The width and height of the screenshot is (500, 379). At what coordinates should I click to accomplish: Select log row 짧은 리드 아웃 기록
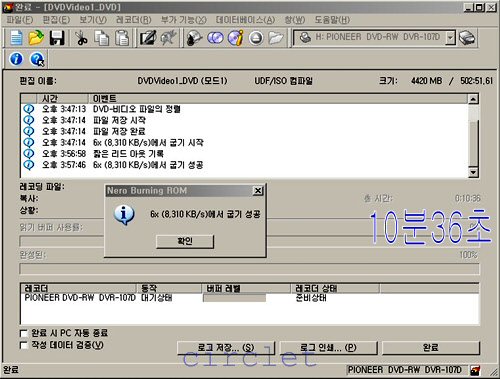click(x=244, y=154)
